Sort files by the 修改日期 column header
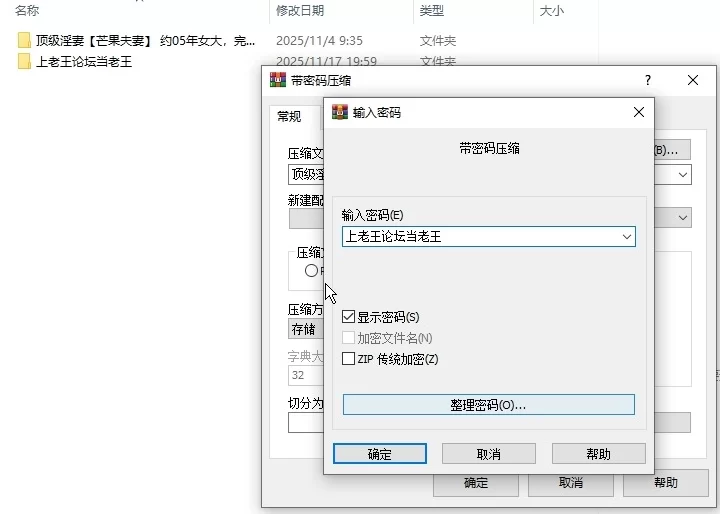Viewport: 720px width, 514px height. click(300, 10)
